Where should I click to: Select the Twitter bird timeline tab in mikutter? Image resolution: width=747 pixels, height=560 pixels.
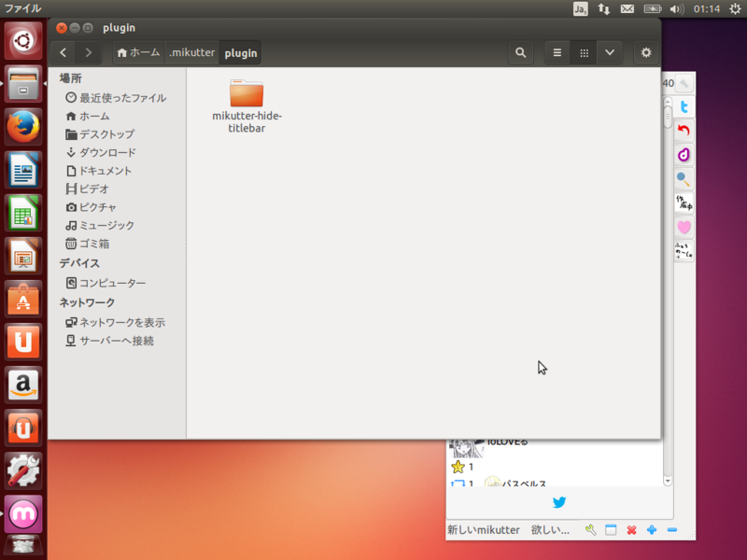[x=684, y=105]
